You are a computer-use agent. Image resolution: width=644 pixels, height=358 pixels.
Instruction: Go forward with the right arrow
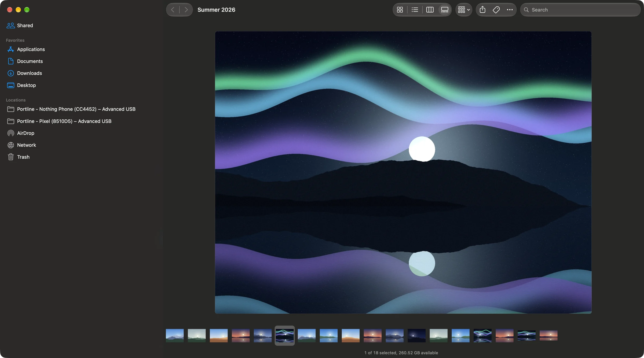(x=186, y=10)
